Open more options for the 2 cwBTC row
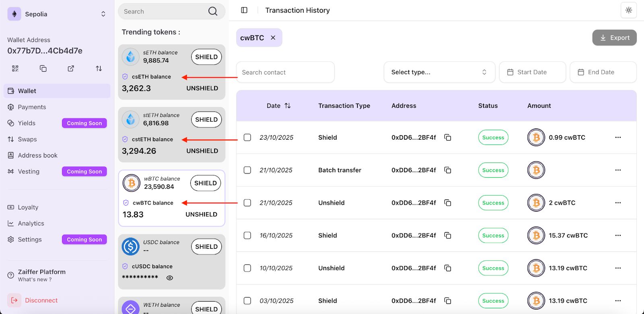Viewport: 644px width, 314px height. coord(618,202)
